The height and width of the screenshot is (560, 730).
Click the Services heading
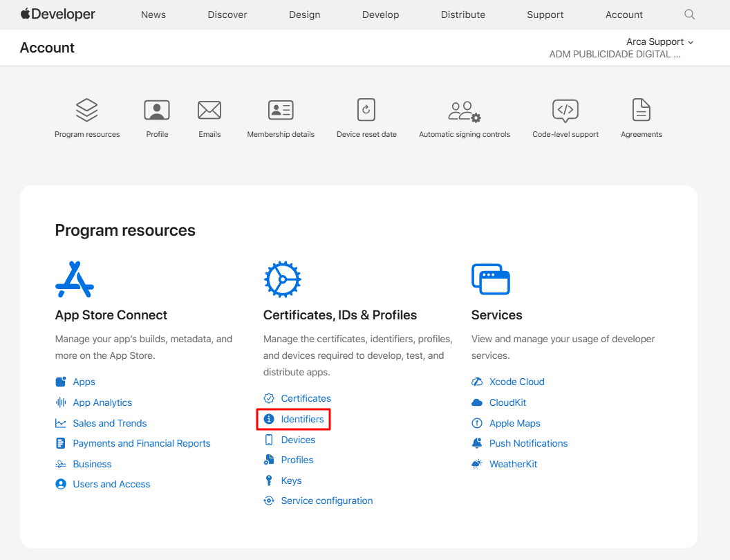497,315
